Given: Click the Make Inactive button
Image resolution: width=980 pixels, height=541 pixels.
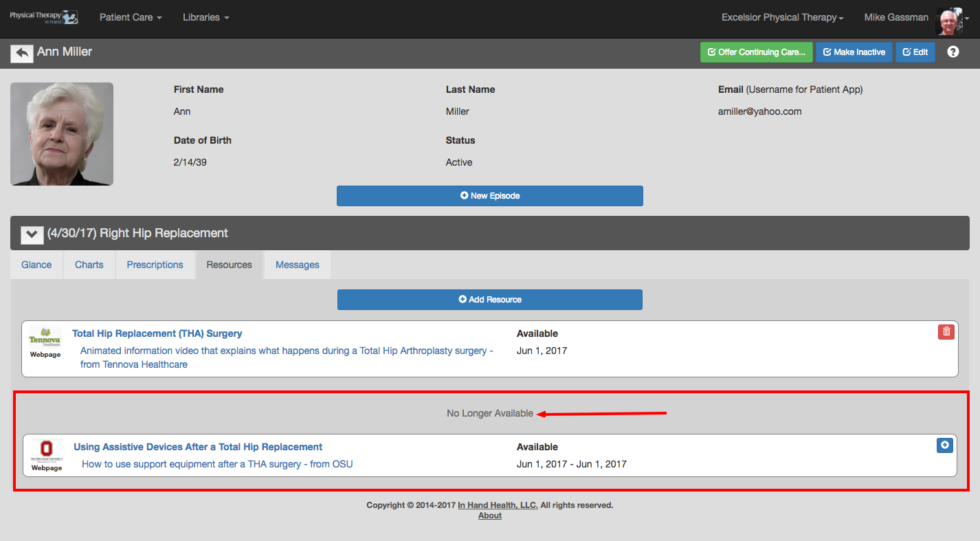Looking at the screenshot, I should pyautogui.click(x=854, y=52).
